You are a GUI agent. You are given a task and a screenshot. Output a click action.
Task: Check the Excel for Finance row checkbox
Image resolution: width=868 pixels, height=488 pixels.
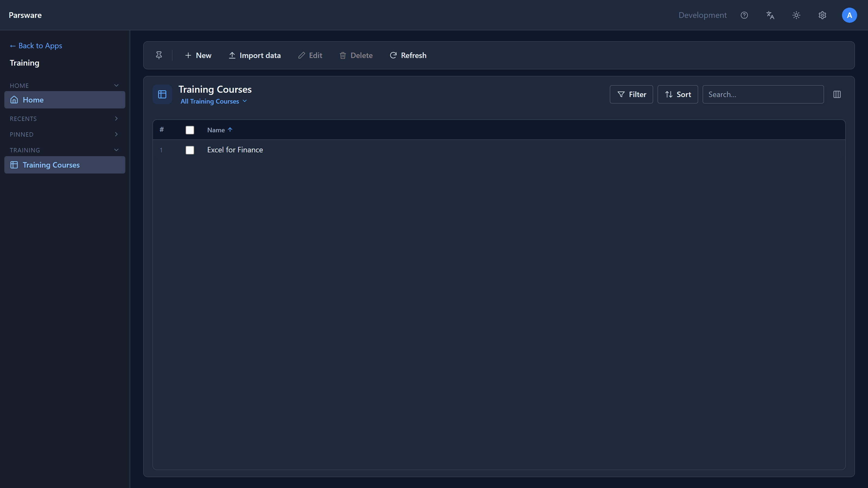[x=190, y=150]
